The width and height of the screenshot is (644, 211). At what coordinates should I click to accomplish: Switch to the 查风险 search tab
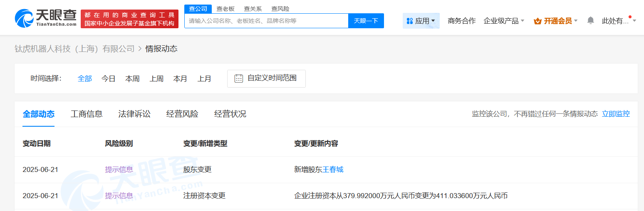280,9
